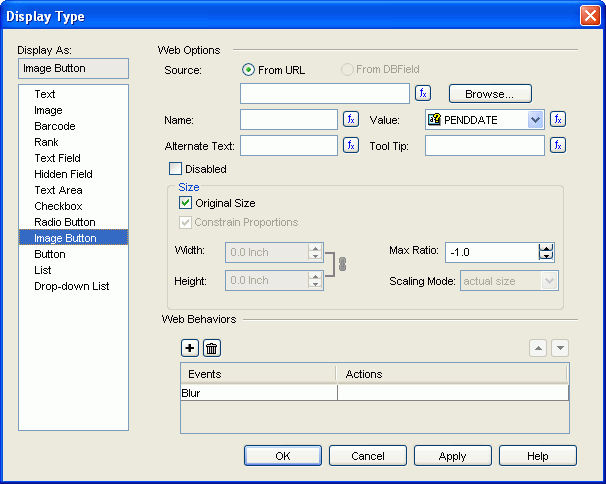
Task: Select Button display type
Action: [x=73, y=254]
